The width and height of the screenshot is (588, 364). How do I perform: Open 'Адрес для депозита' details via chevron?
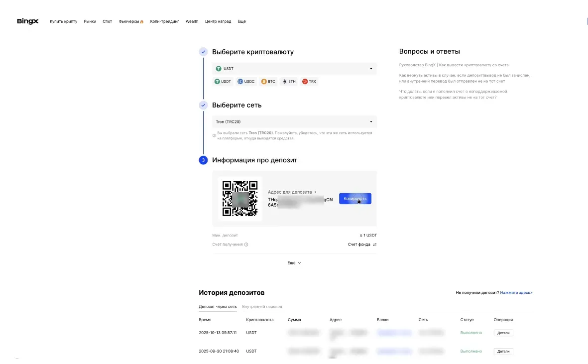pos(315,192)
